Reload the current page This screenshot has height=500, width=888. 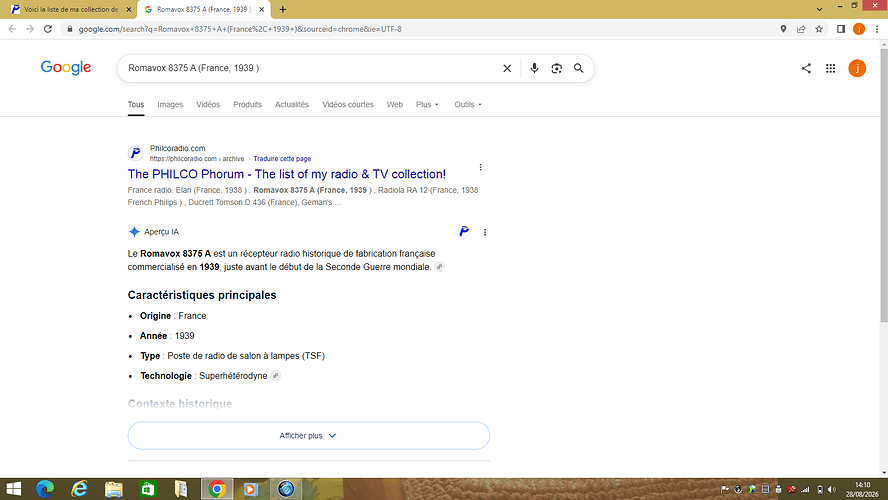pyautogui.click(x=48, y=29)
